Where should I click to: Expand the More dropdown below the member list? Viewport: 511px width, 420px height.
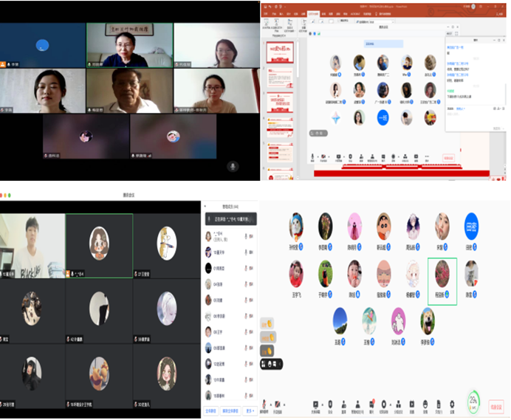(249, 410)
